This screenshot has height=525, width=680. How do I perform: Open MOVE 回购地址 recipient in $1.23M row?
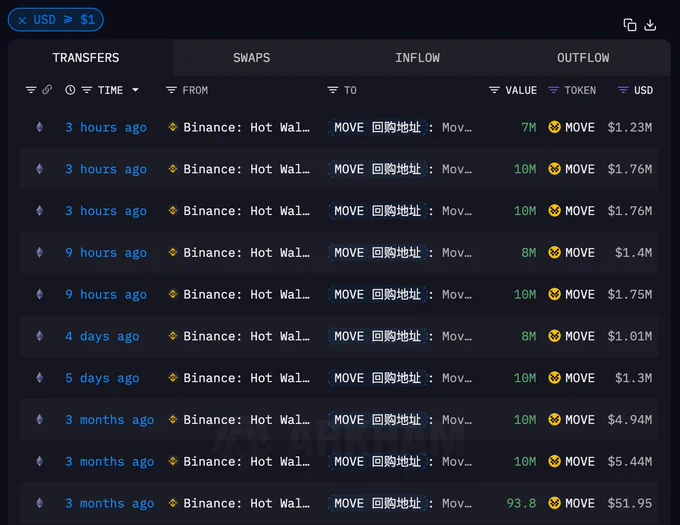point(378,127)
